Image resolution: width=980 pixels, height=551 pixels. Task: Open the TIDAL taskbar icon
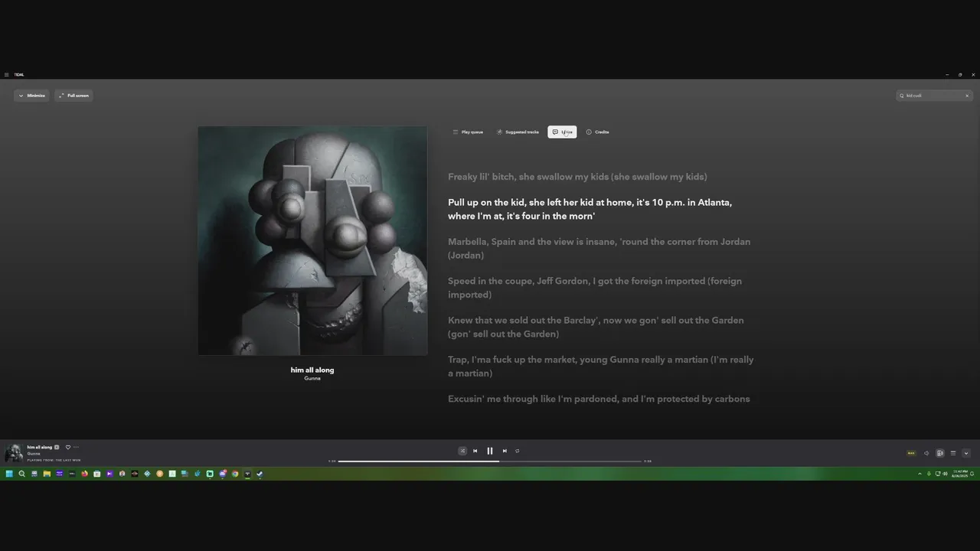point(247,474)
